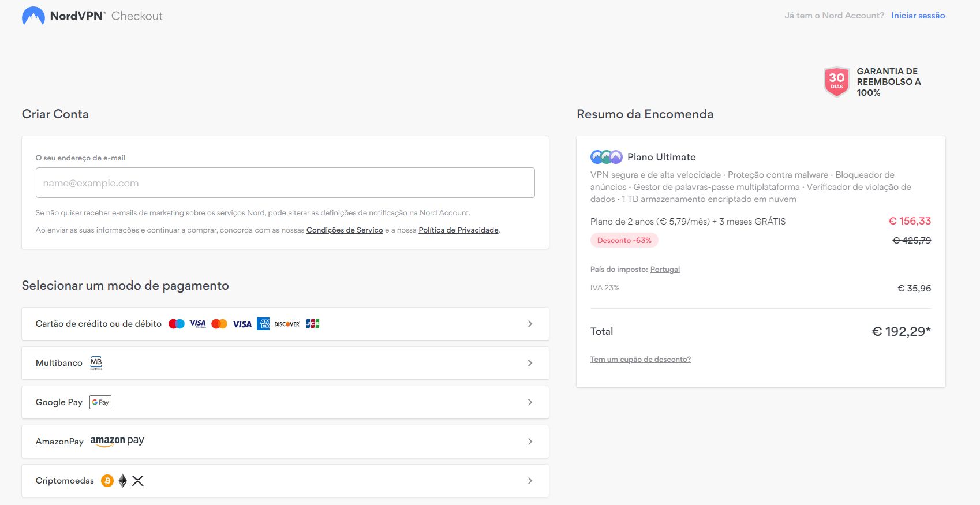Open Iniciar sessão link
This screenshot has height=505, width=980.
coord(918,16)
